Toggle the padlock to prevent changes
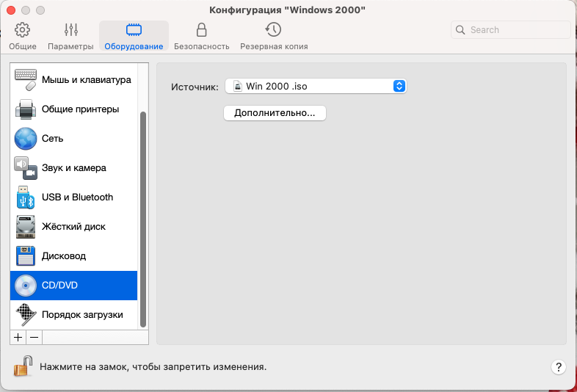 click(23, 365)
